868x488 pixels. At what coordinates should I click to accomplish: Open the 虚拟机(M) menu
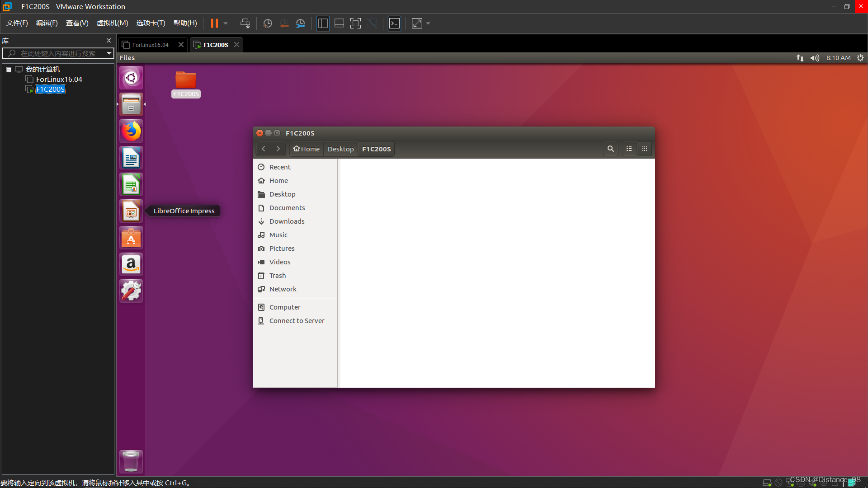[112, 23]
